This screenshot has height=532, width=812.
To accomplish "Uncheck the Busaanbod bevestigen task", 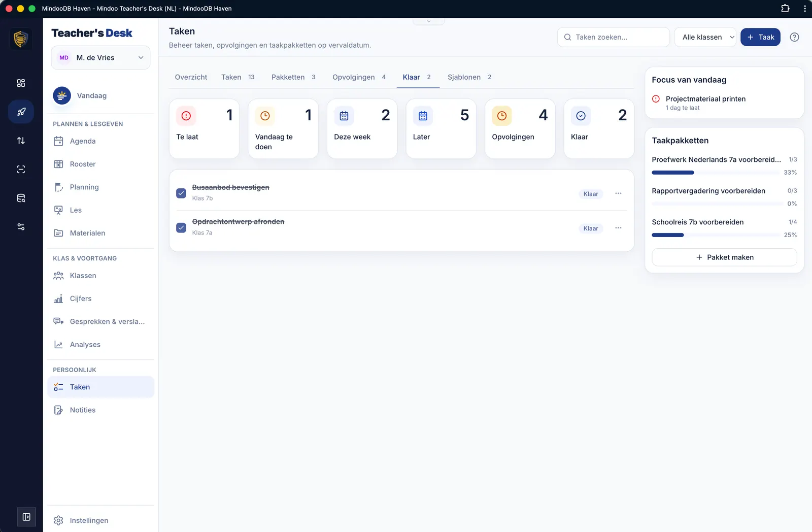I will click(x=181, y=193).
